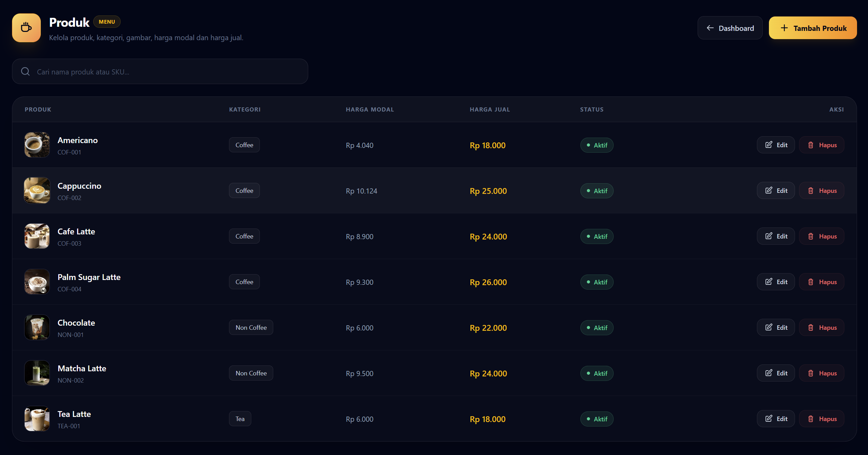Viewport: 868px width, 455px height.
Task: Focus the product or SKU search field
Action: click(160, 72)
